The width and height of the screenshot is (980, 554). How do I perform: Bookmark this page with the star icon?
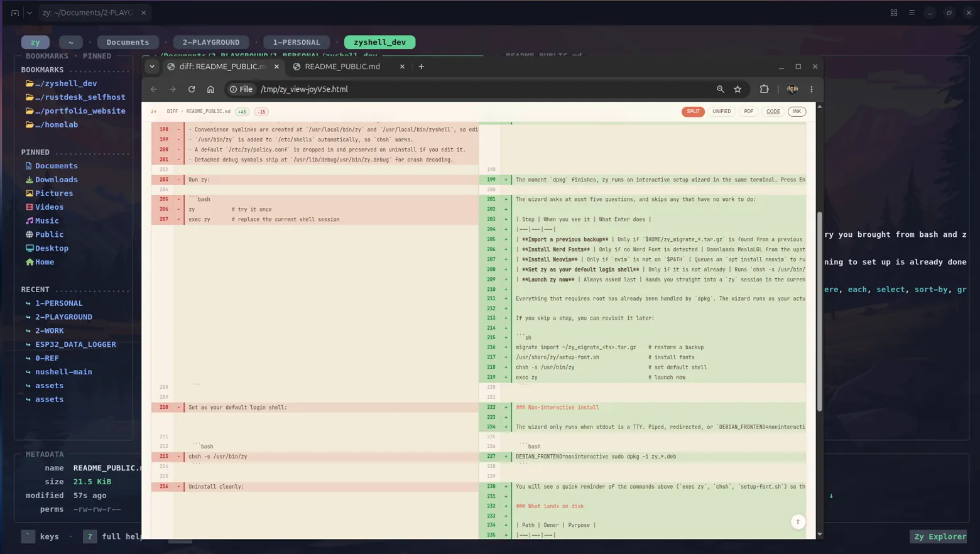point(738,89)
